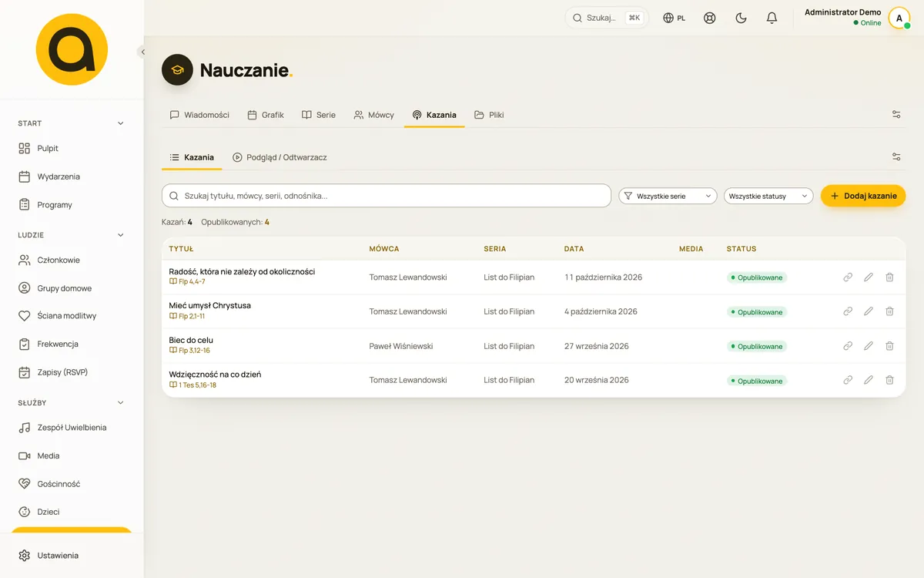Open Pulpit in the sidebar
924x578 pixels.
[72, 149]
